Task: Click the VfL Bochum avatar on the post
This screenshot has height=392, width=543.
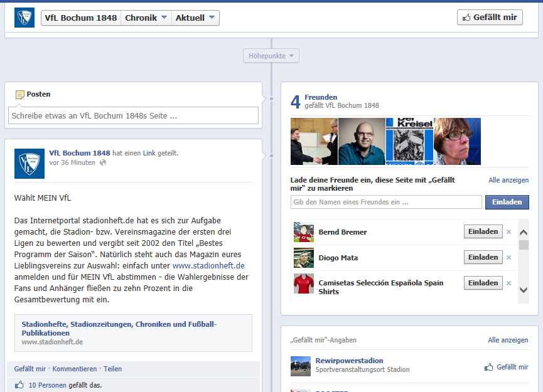Action: pyautogui.click(x=30, y=164)
